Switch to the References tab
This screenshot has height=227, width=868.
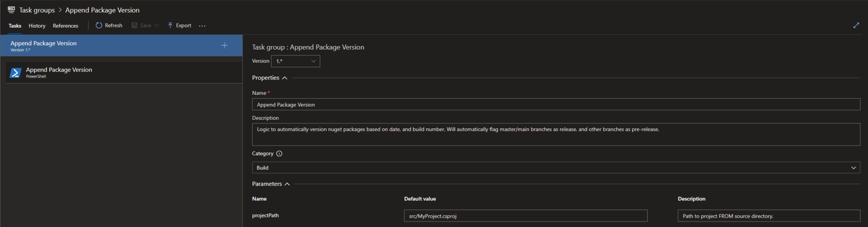tap(65, 26)
